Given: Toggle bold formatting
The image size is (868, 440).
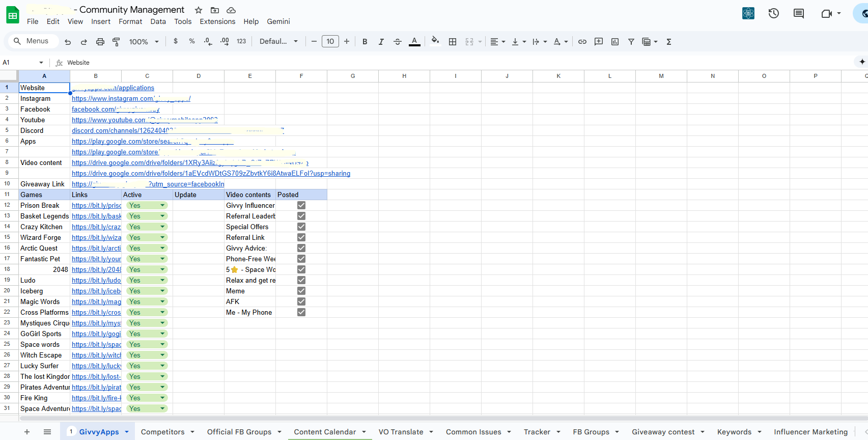Looking at the screenshot, I should pyautogui.click(x=365, y=42).
